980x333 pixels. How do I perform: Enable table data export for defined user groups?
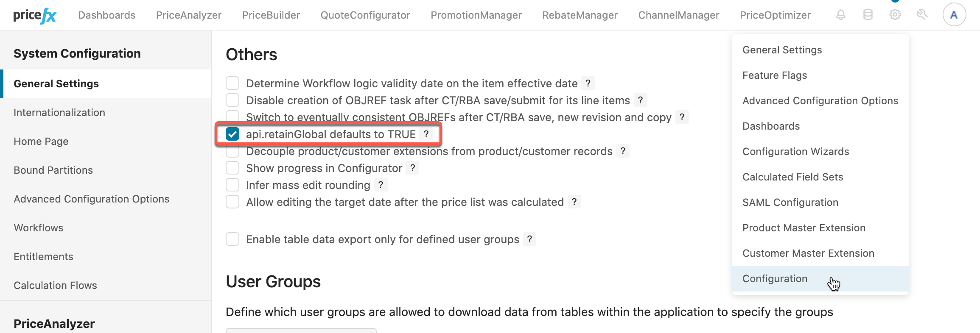[232, 239]
